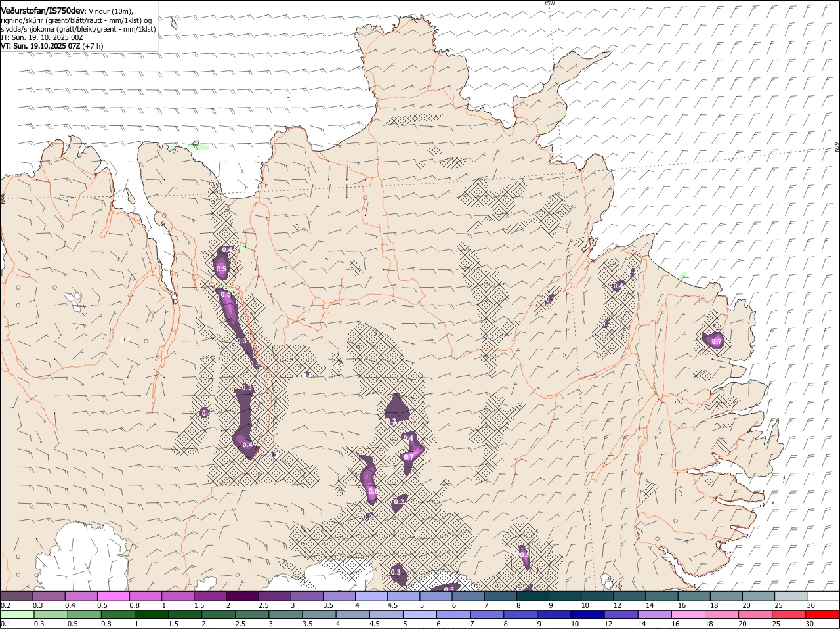Select darkest green rain swatch between 1 and 1.5
This screenshot has width=840, height=629.
click(151, 615)
